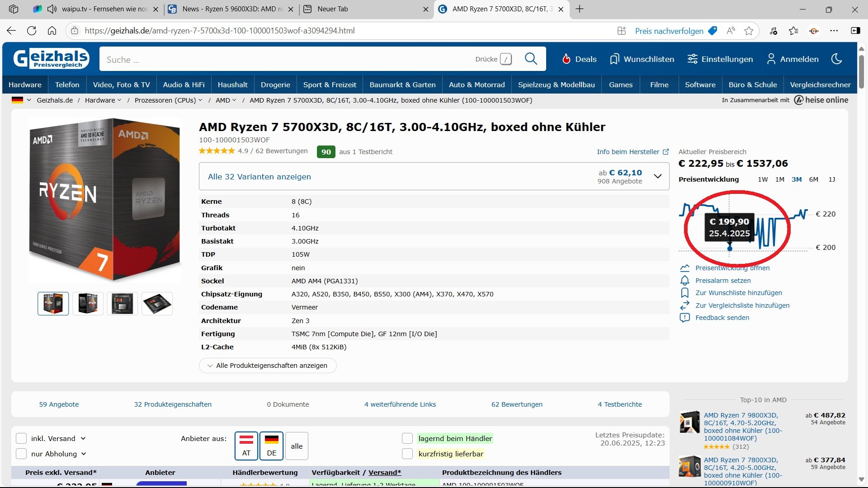Click the magnifier search icon
This screenshot has height=488, width=868.
[531, 59]
